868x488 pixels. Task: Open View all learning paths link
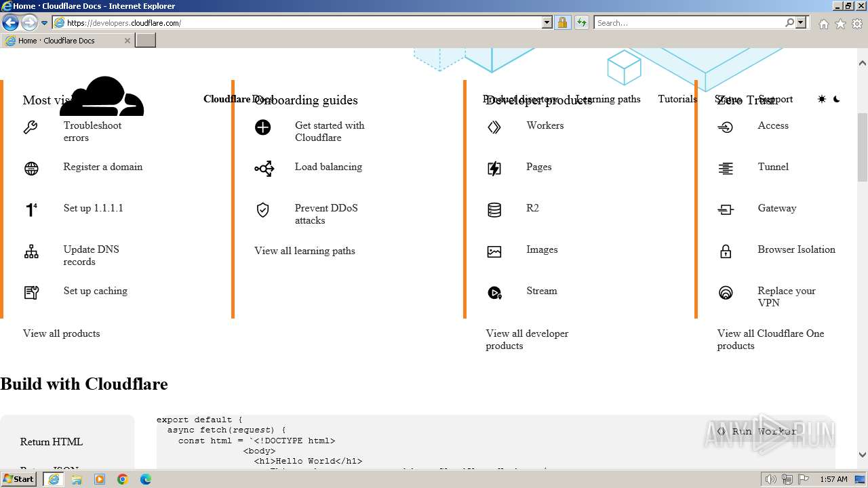tap(304, 251)
